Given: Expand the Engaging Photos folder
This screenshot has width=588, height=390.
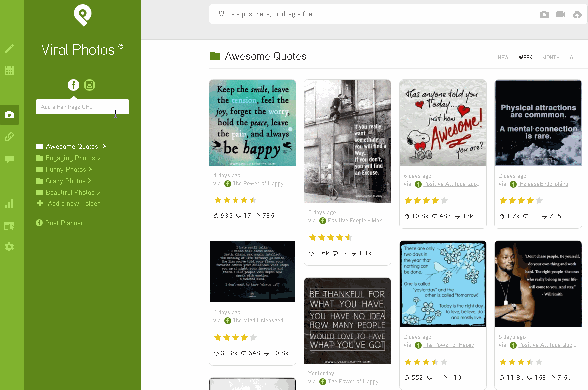Looking at the screenshot, I should point(70,158).
